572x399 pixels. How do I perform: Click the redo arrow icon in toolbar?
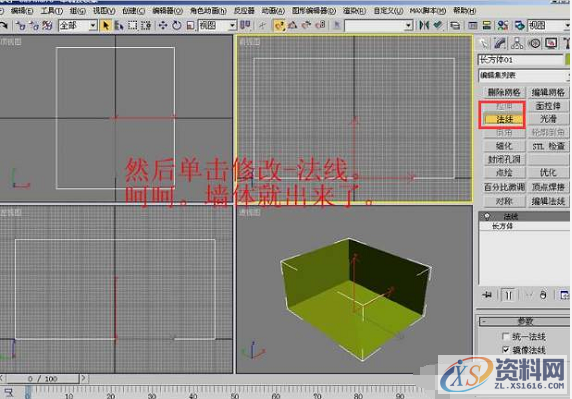pos(4,25)
